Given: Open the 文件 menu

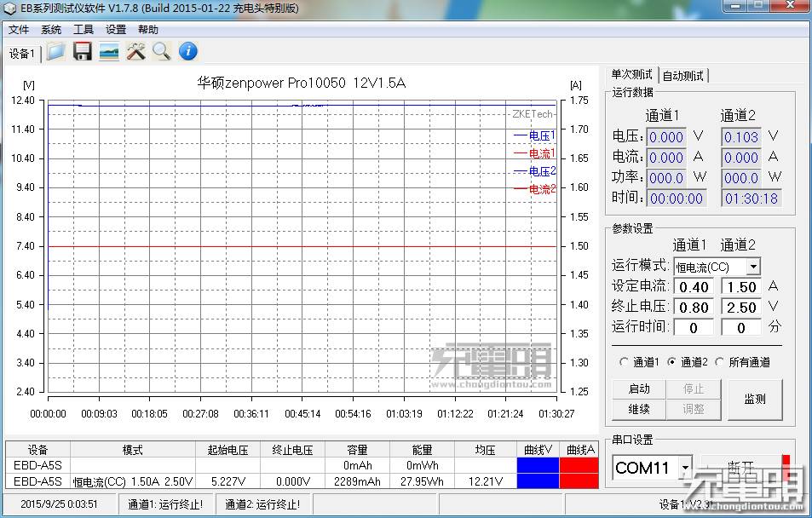Looking at the screenshot, I should 19,30.
